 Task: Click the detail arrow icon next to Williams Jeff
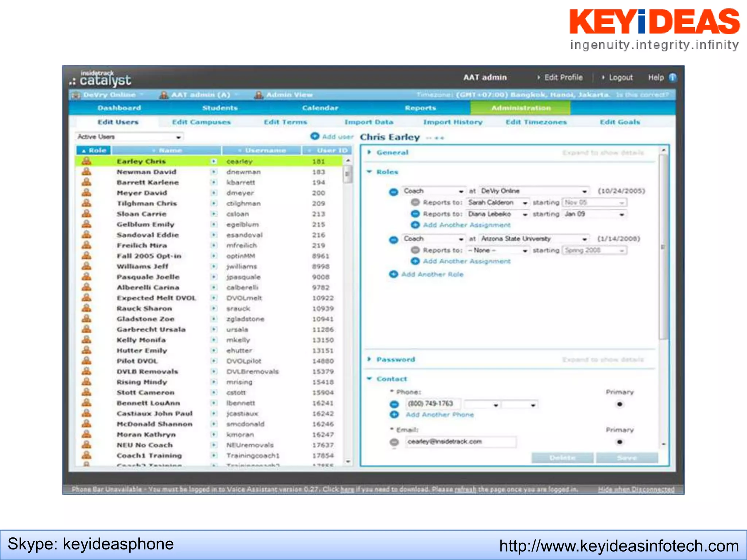tap(214, 267)
